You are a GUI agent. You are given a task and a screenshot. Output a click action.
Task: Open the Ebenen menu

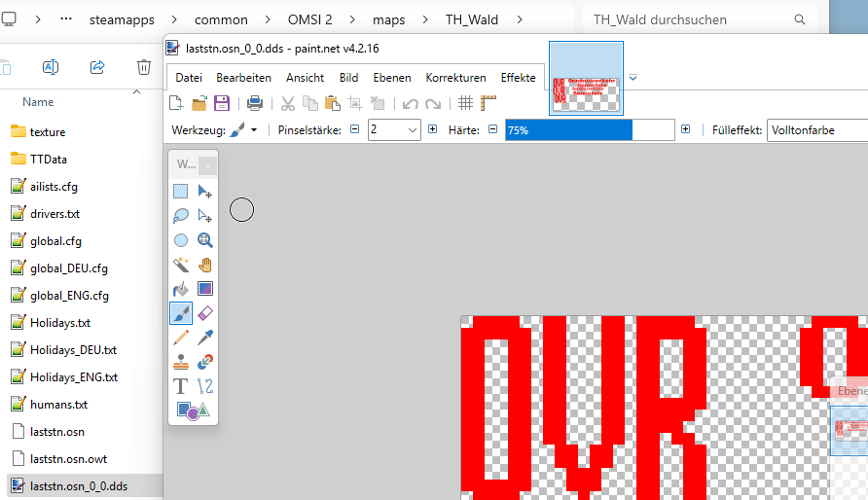pos(392,78)
